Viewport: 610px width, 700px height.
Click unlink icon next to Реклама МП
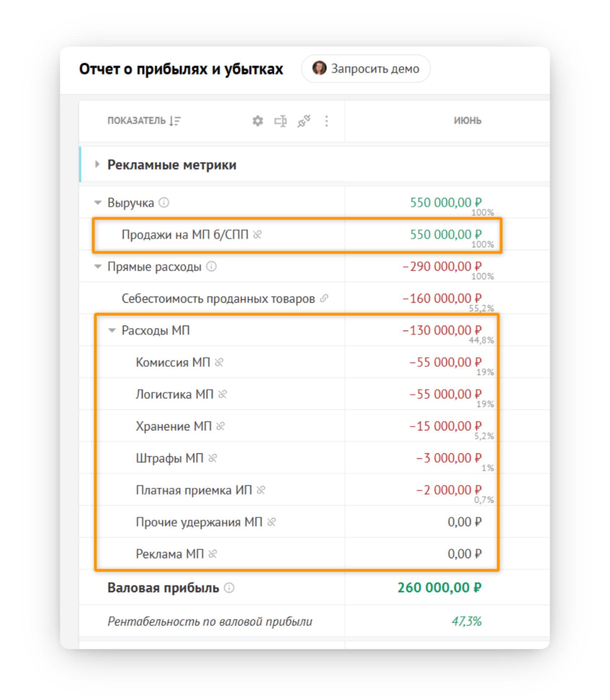[213, 554]
